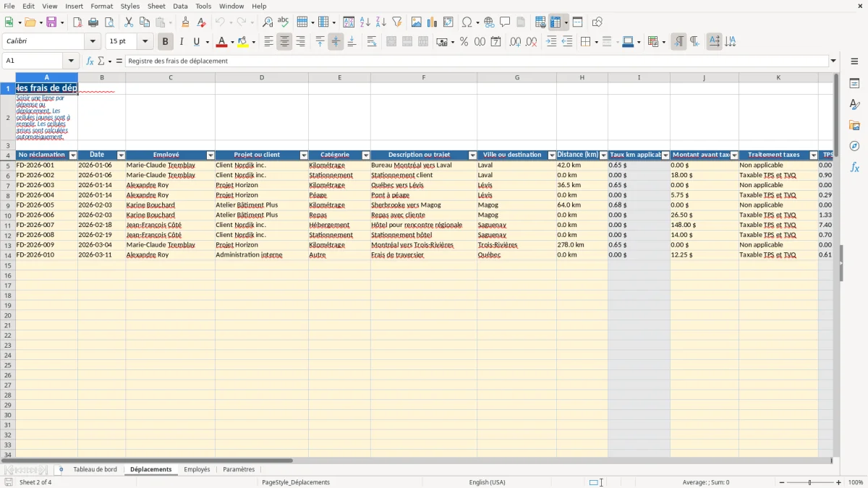Toggle Freeze Rows and Columns
The height and width of the screenshot is (488, 868).
tap(556, 22)
